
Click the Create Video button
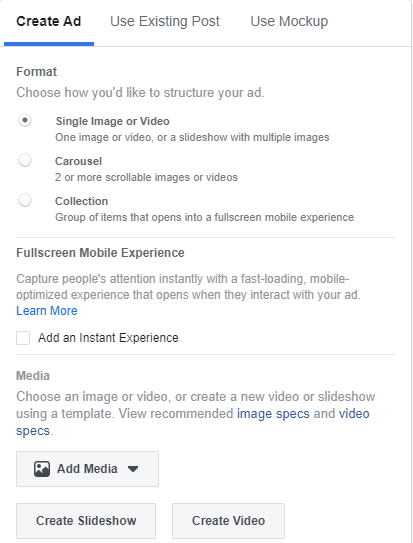228,521
